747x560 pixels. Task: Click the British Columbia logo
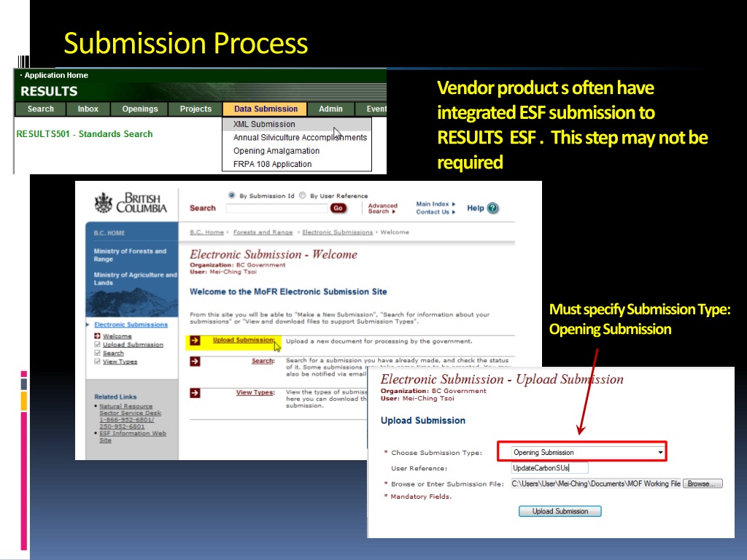click(x=131, y=203)
